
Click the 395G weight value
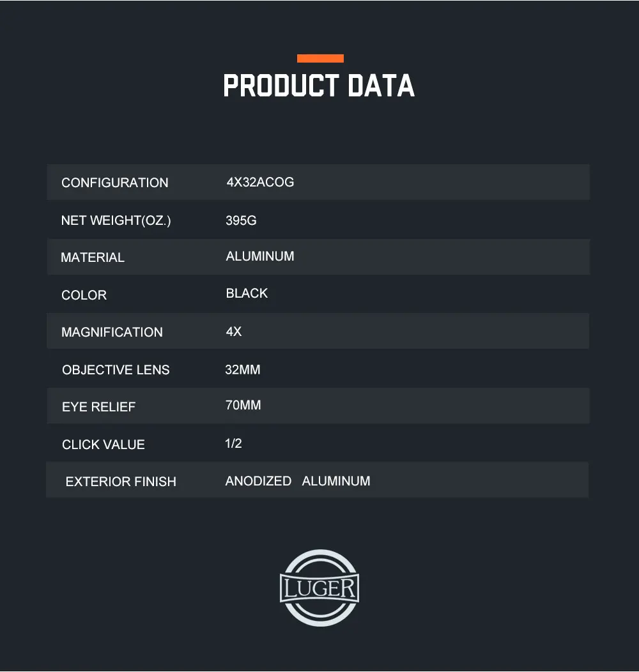241,220
